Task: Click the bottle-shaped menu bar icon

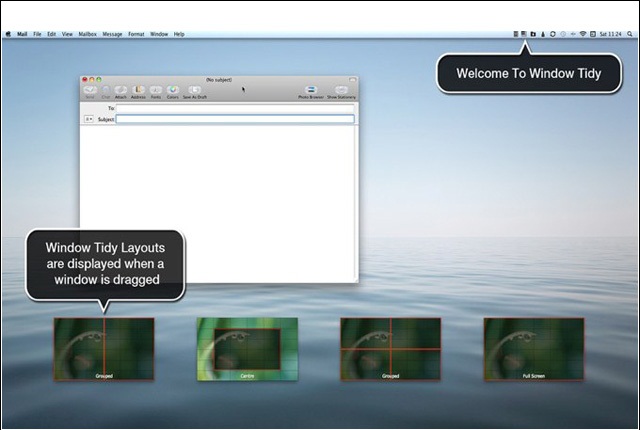Action: [543, 34]
